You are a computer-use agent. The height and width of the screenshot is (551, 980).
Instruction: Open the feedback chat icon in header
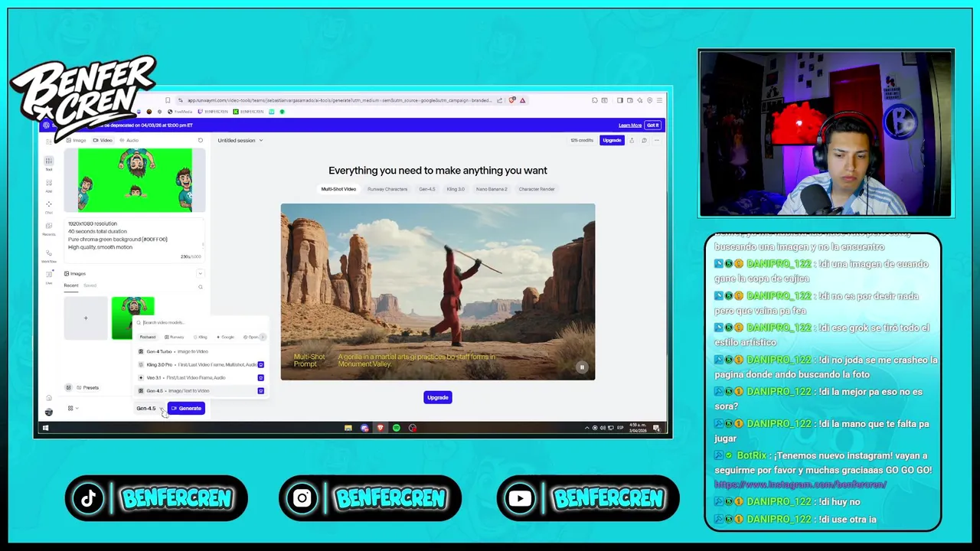tap(644, 140)
